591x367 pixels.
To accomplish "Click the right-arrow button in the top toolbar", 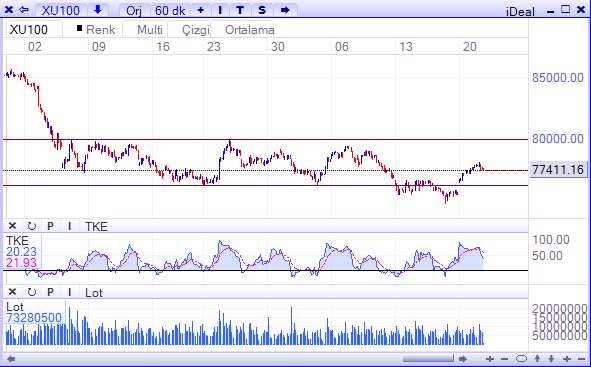I will tap(285, 10).
